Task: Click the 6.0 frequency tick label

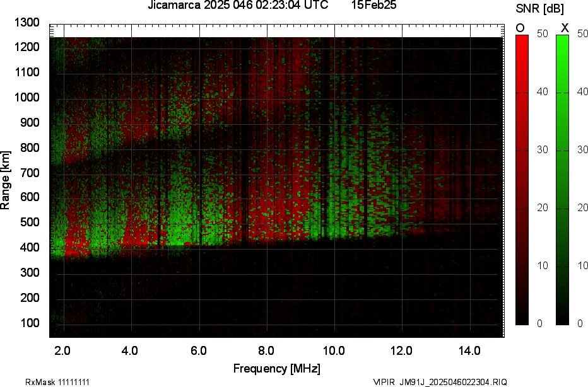Action: 198,351
